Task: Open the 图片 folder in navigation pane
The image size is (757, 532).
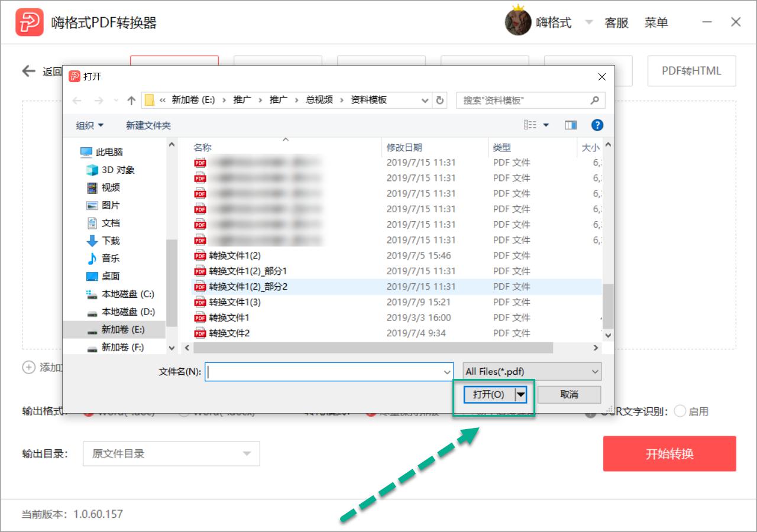Action: (103, 205)
